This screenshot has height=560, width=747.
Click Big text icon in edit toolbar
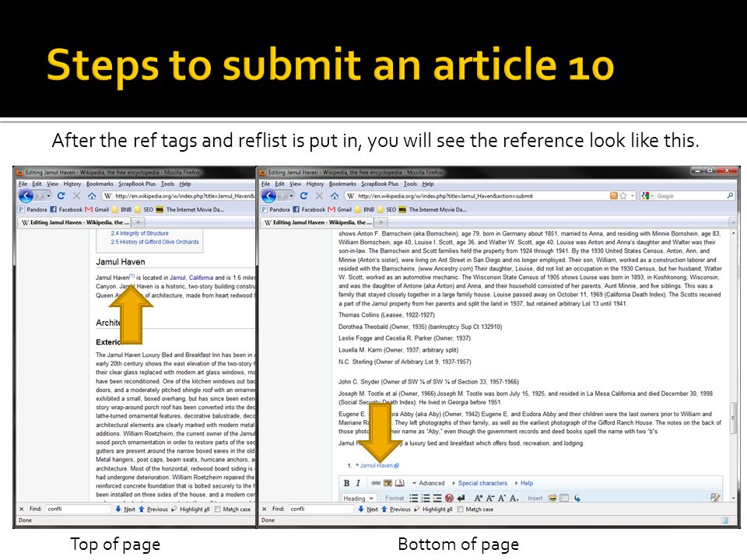tap(479, 498)
